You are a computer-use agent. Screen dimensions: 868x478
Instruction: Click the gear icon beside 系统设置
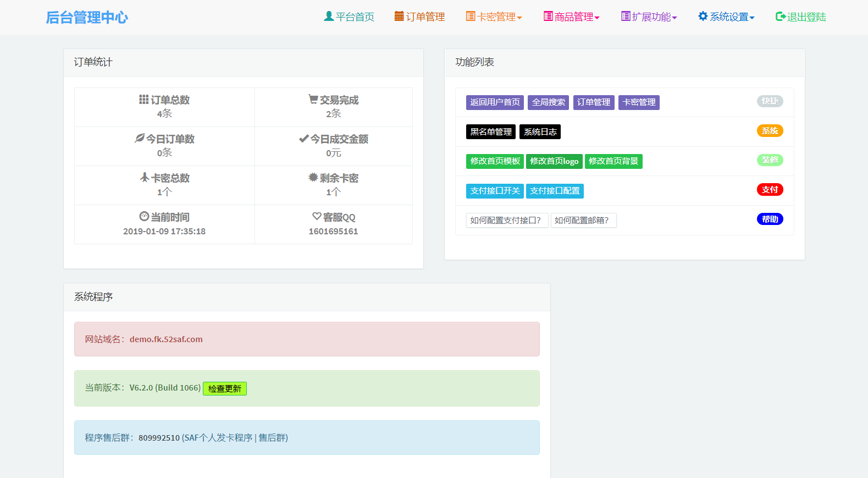pos(703,16)
